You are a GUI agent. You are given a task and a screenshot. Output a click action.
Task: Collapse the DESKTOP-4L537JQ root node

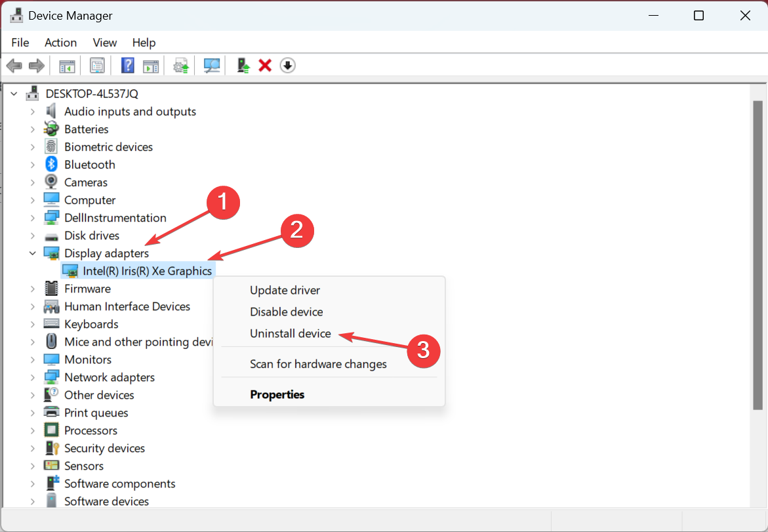coord(14,93)
